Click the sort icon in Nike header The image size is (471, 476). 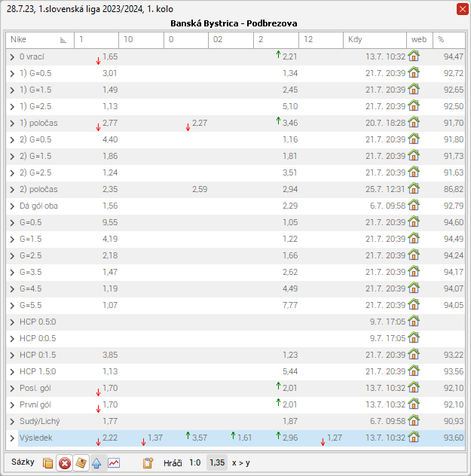[63, 40]
